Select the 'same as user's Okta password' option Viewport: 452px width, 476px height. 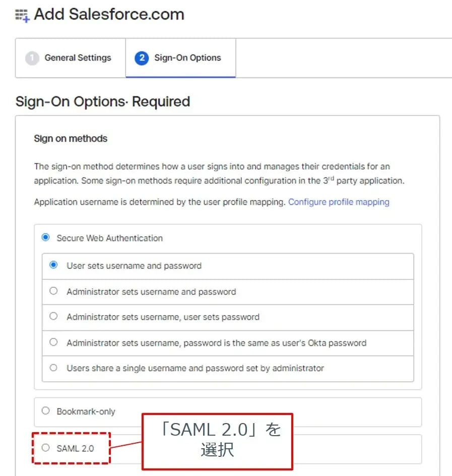[54, 342]
